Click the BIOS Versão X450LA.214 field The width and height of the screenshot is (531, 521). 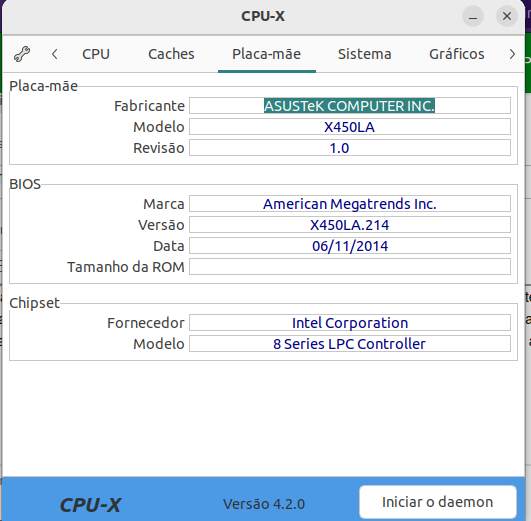point(350,225)
